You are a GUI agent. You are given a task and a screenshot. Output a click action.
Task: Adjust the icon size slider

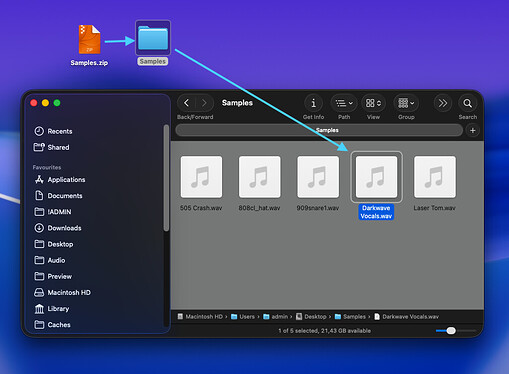(451, 331)
